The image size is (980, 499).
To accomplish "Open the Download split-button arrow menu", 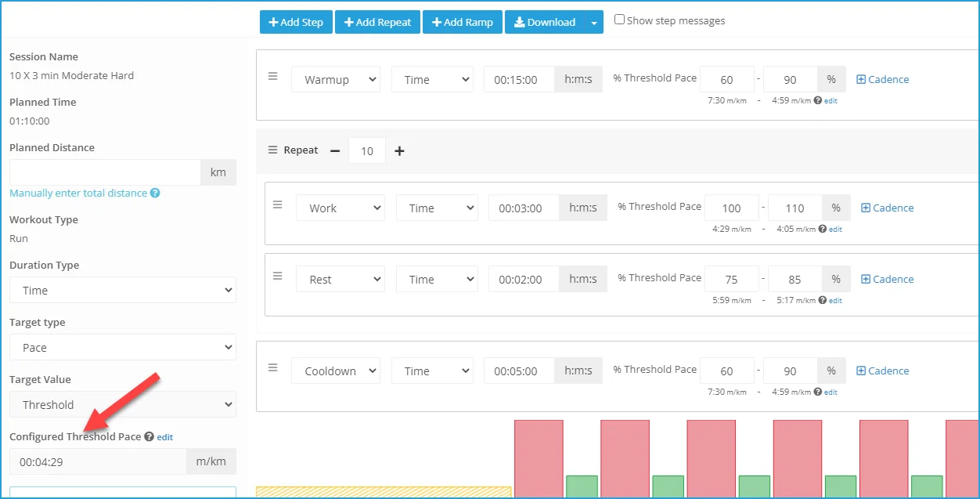I will [594, 23].
